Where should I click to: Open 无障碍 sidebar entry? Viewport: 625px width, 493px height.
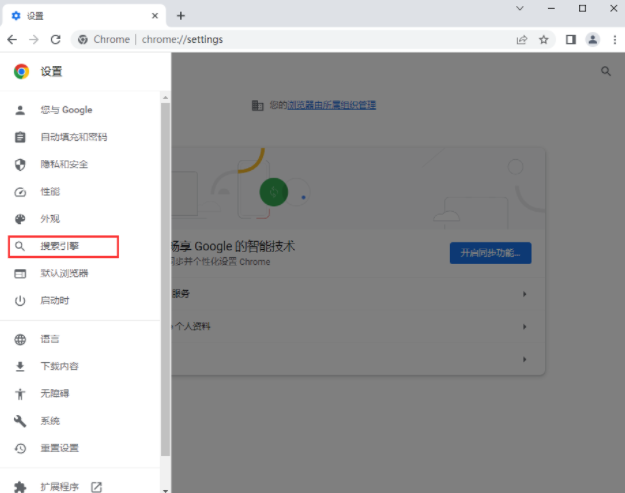[80, 394]
